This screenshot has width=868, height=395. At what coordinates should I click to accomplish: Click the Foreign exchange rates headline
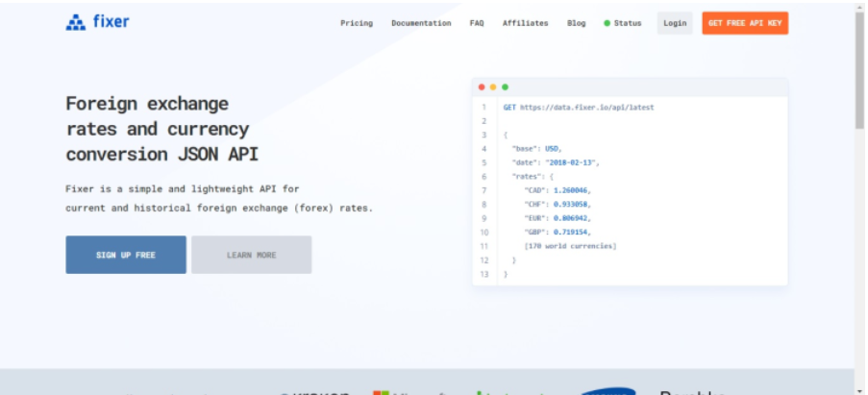(162, 129)
